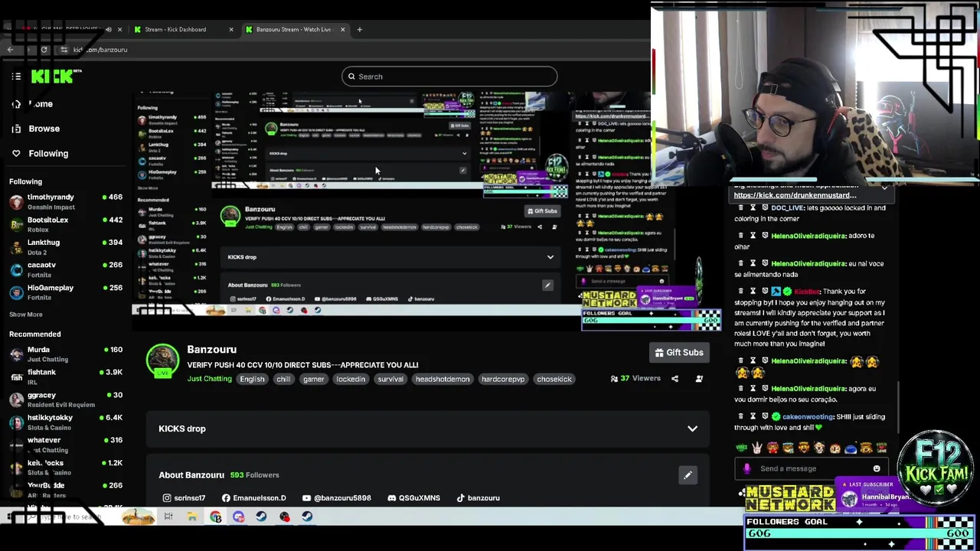Open ggracey's Resident Evil Requiem channel

[x=66, y=399]
